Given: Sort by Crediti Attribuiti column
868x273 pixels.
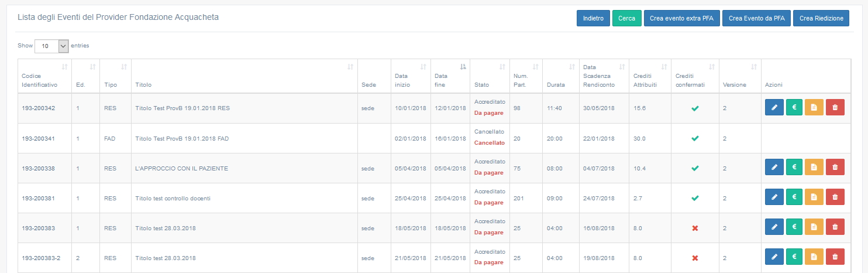Looking at the screenshot, I should pos(650,76).
